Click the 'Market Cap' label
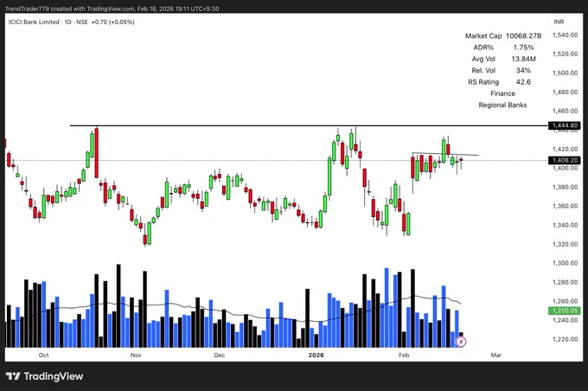This screenshot has height=391, width=588. click(x=483, y=35)
